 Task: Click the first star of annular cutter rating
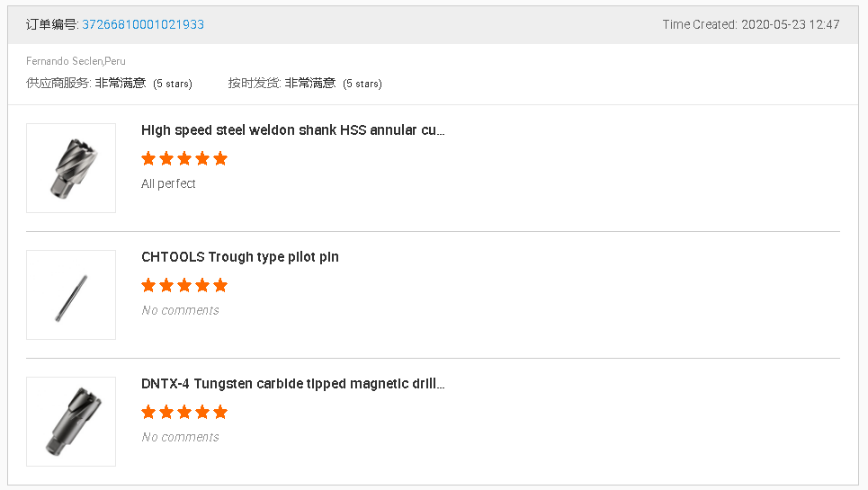point(148,158)
